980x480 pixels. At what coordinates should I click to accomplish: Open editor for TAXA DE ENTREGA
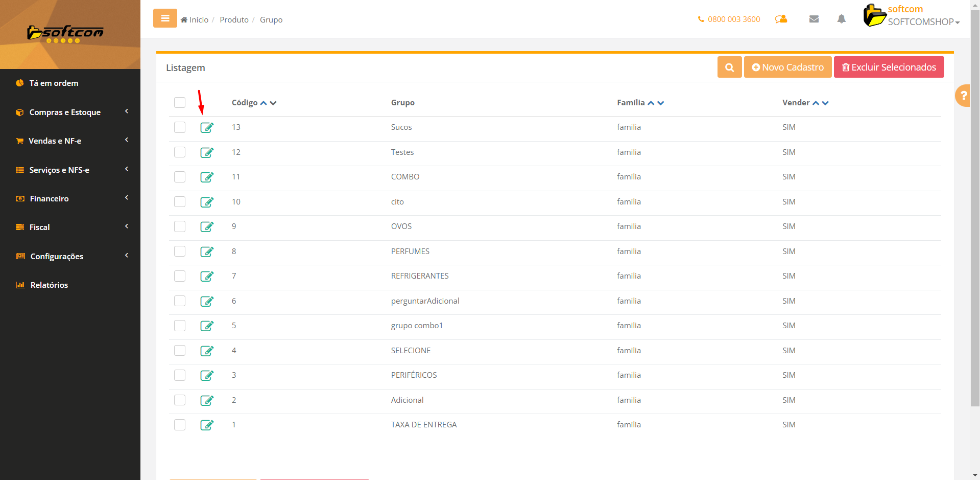pyautogui.click(x=207, y=425)
